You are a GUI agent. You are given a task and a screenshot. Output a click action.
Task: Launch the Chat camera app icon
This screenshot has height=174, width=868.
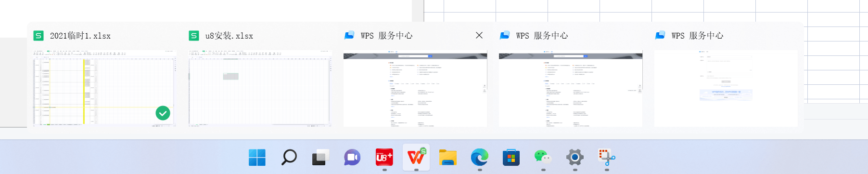(x=352, y=157)
